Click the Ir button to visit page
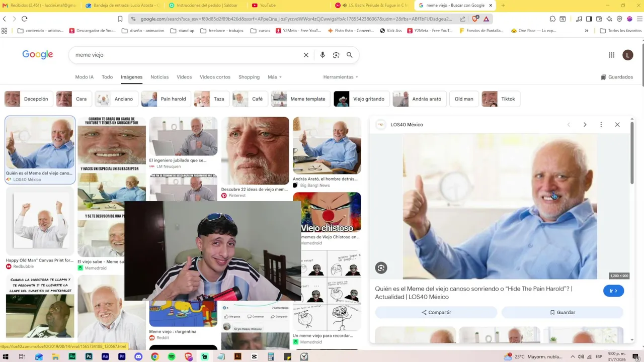644x362 pixels. 613,291
